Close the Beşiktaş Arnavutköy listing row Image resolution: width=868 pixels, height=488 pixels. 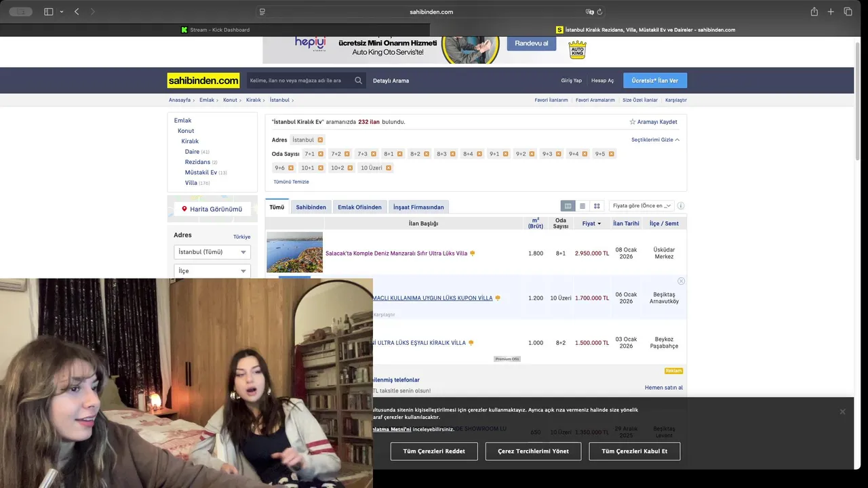click(681, 281)
